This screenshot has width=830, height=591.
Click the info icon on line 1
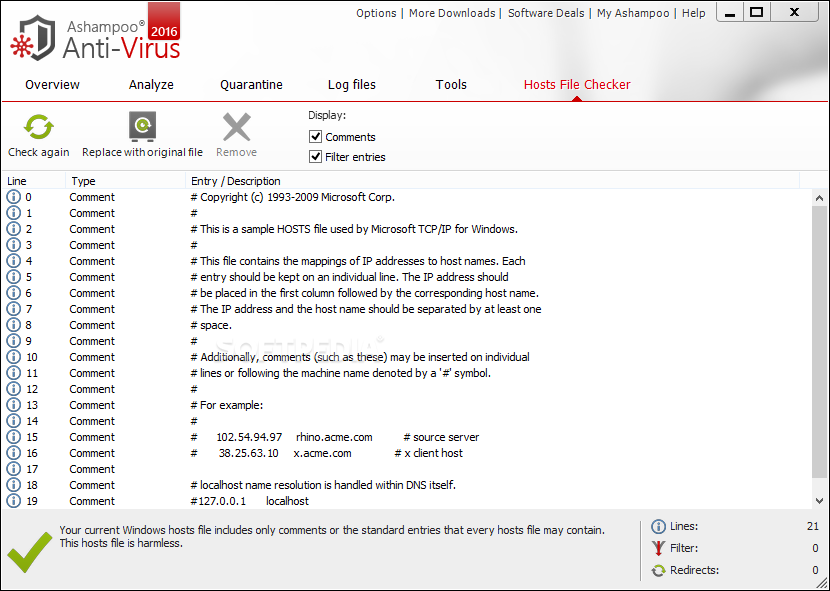(x=13, y=213)
